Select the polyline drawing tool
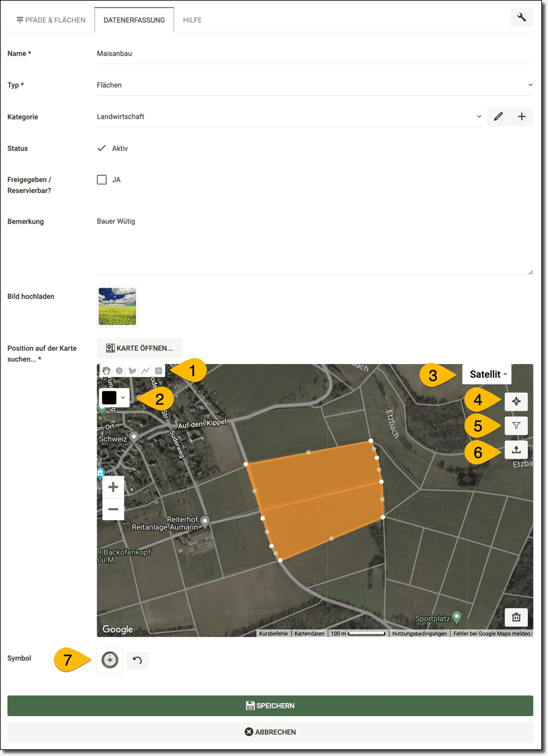This screenshot has height=756, width=548. 146,371
